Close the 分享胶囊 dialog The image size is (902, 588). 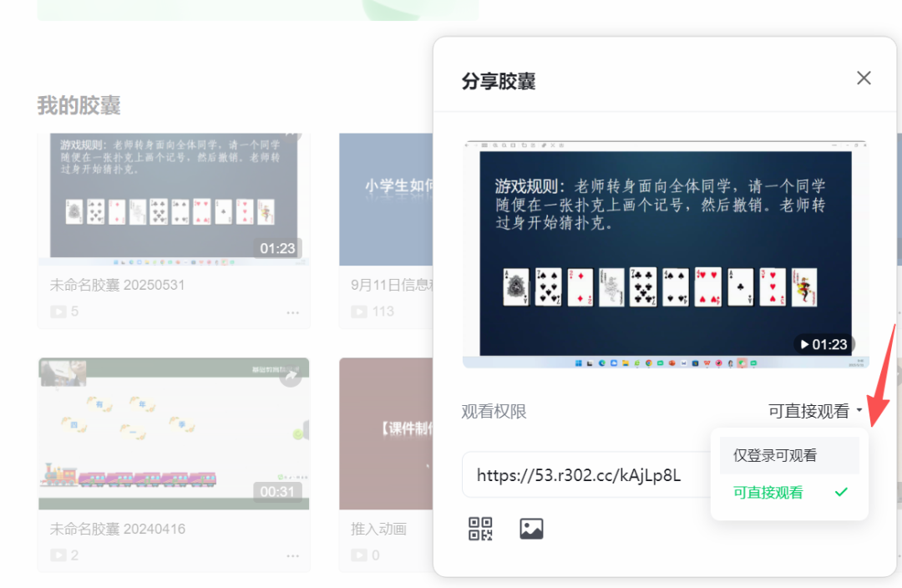864,78
